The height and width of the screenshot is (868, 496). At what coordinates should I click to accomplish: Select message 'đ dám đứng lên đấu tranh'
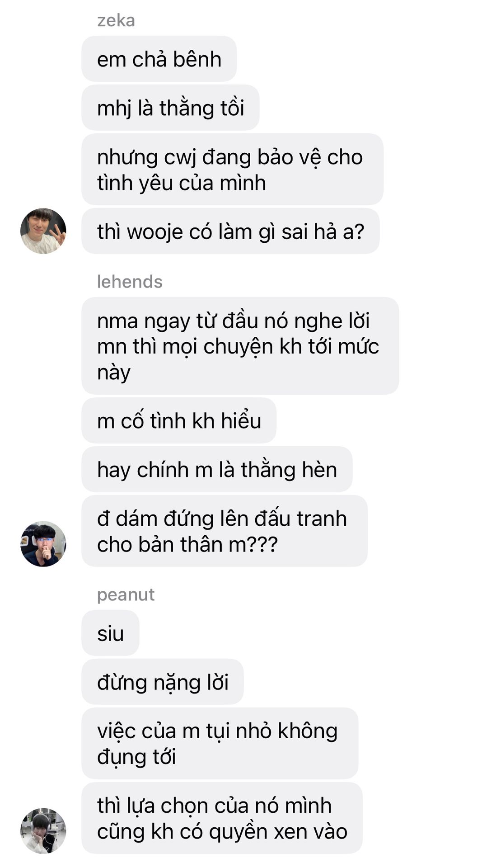225,531
